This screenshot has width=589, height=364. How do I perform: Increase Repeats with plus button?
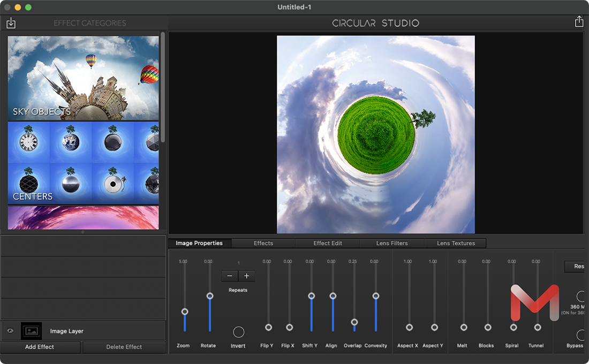[x=247, y=276]
